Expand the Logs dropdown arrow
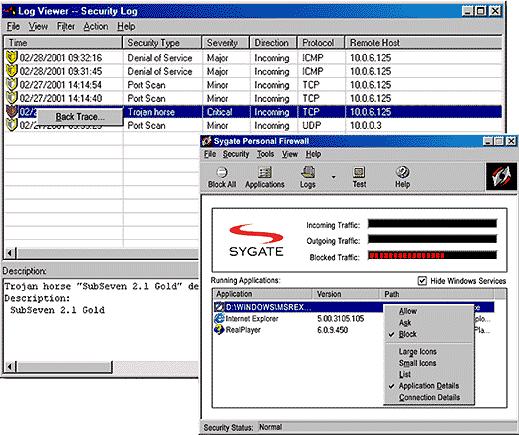Viewport: 519px width, 435px height. tap(333, 177)
